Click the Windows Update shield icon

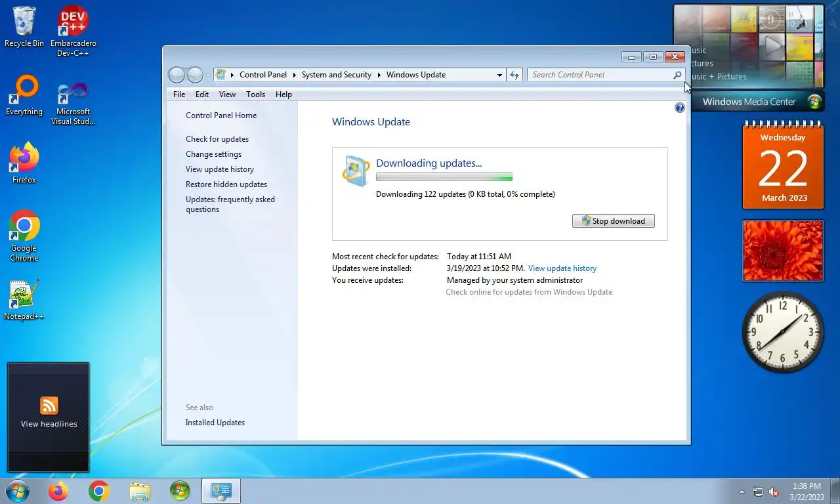tap(355, 171)
